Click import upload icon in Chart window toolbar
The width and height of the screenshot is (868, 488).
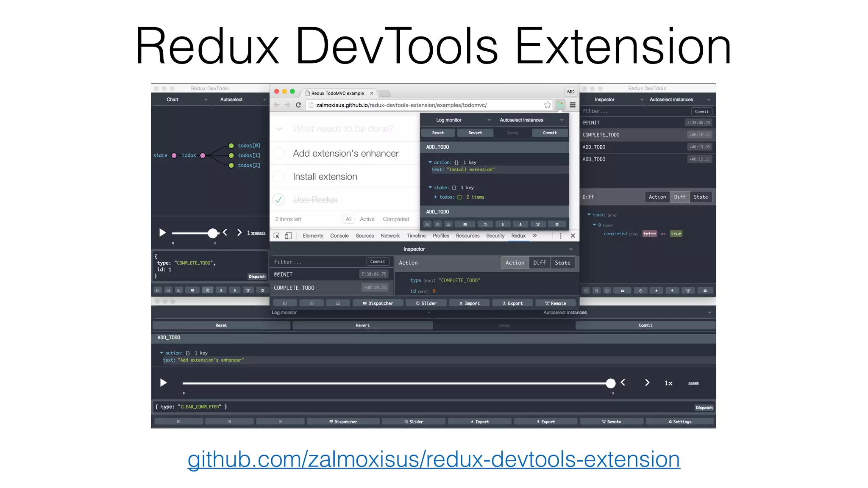coord(221,290)
